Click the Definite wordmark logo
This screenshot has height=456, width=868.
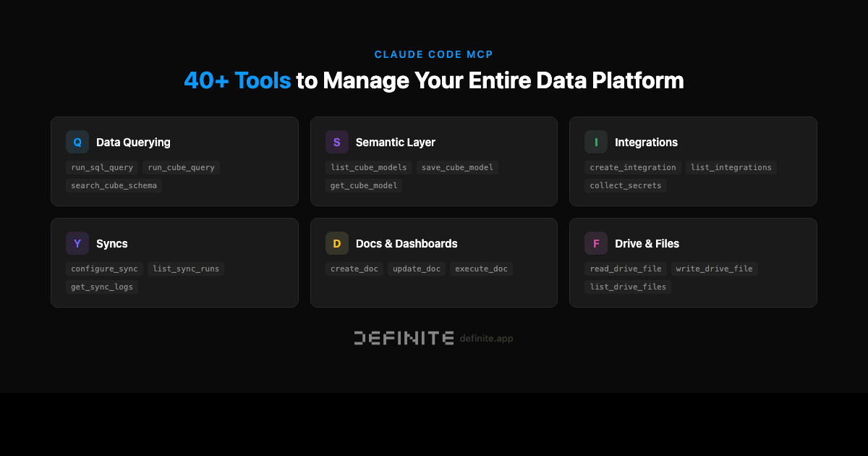[x=404, y=337]
